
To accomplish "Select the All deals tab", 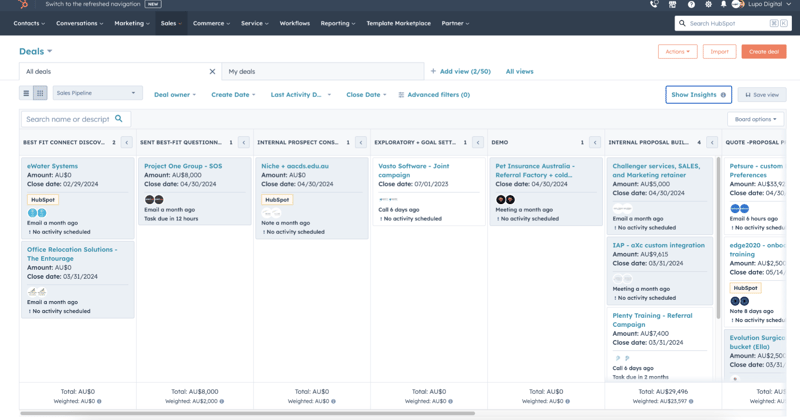I will tap(120, 71).
